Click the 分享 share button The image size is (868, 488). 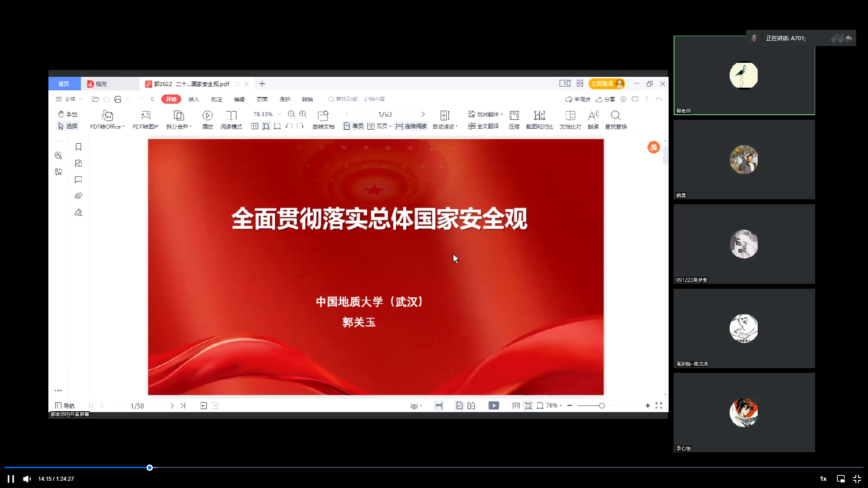605,99
